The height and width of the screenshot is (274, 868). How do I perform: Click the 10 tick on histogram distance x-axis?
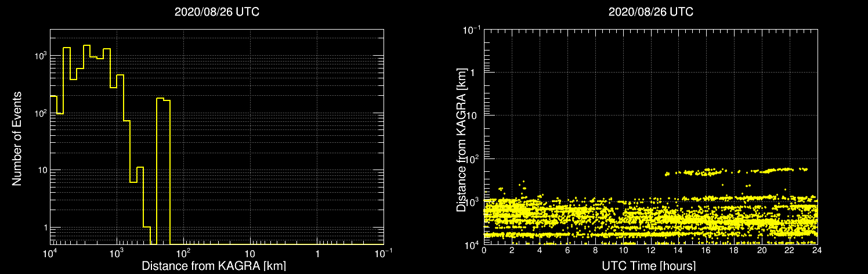[x=250, y=254]
